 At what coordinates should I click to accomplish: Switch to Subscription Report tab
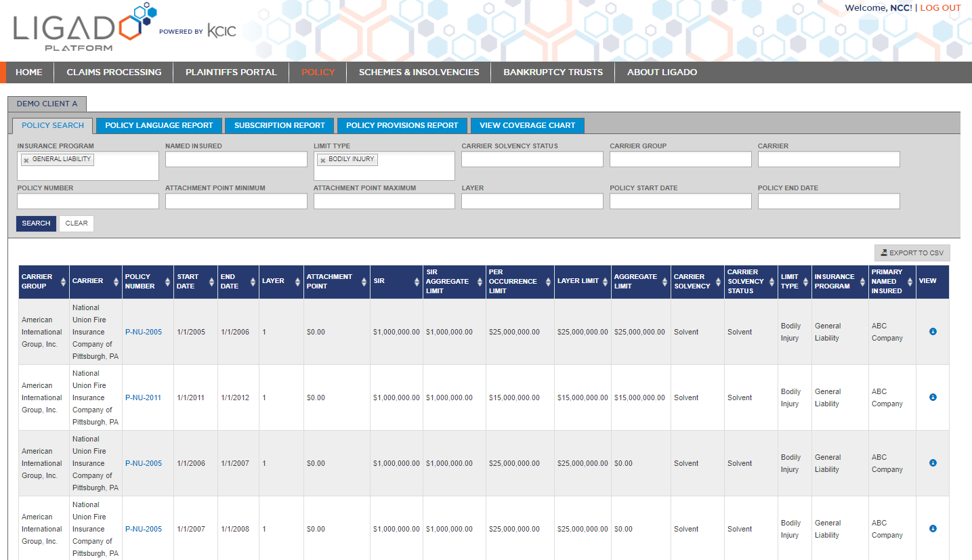click(x=280, y=125)
